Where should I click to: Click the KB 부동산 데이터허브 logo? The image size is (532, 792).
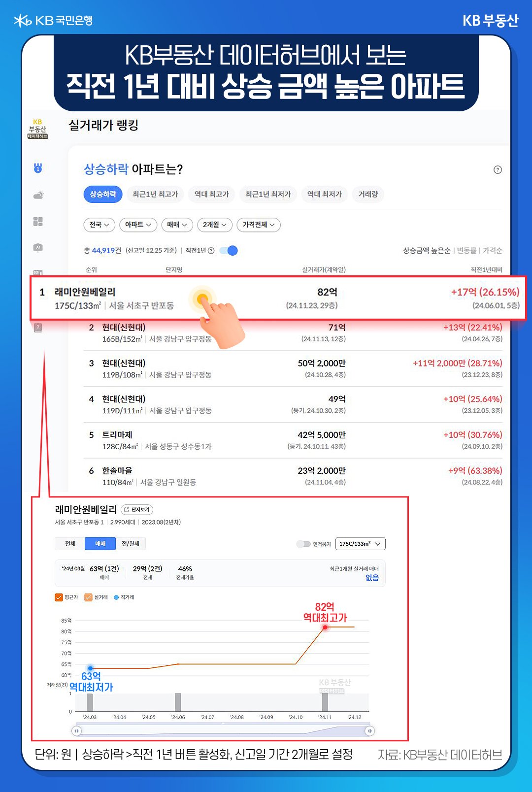coord(37,129)
